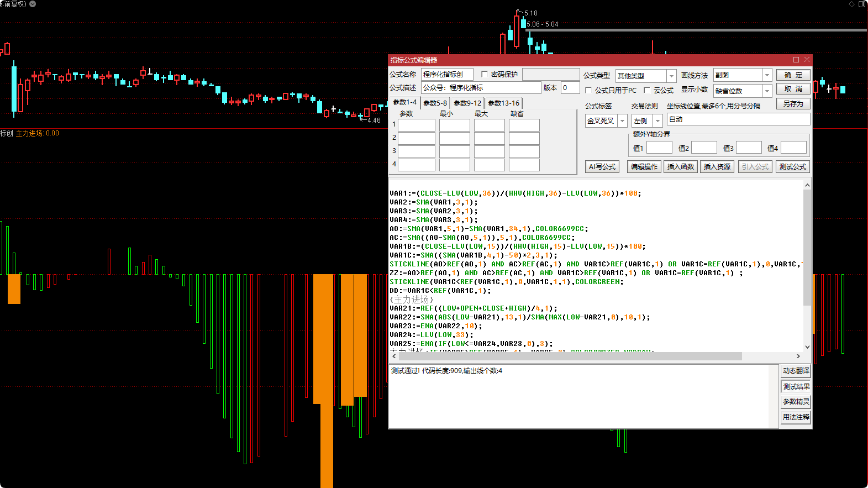Toggle the 云公式 checkbox
The height and width of the screenshot is (488, 868).
pyautogui.click(x=647, y=90)
